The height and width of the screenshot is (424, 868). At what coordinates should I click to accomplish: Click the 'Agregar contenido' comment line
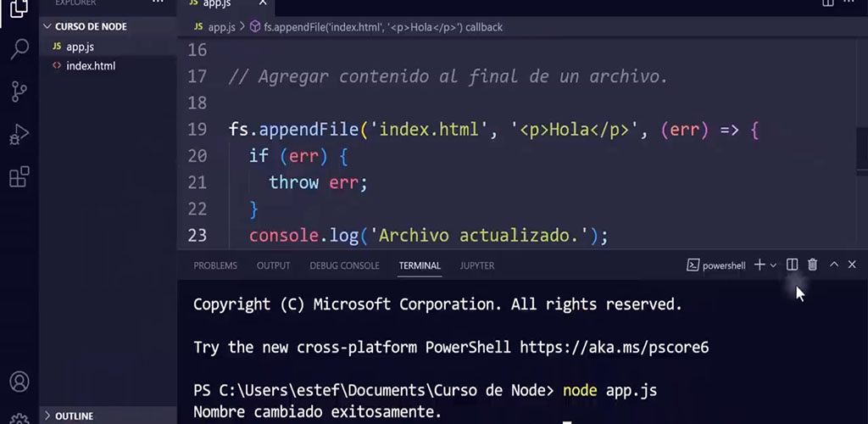tap(448, 76)
